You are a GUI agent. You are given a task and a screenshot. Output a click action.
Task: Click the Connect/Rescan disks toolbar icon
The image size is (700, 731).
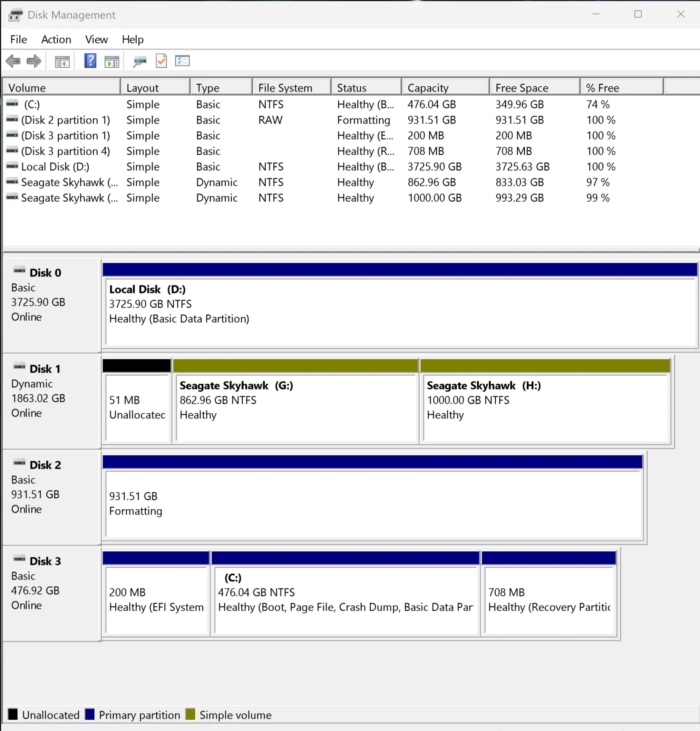140,61
